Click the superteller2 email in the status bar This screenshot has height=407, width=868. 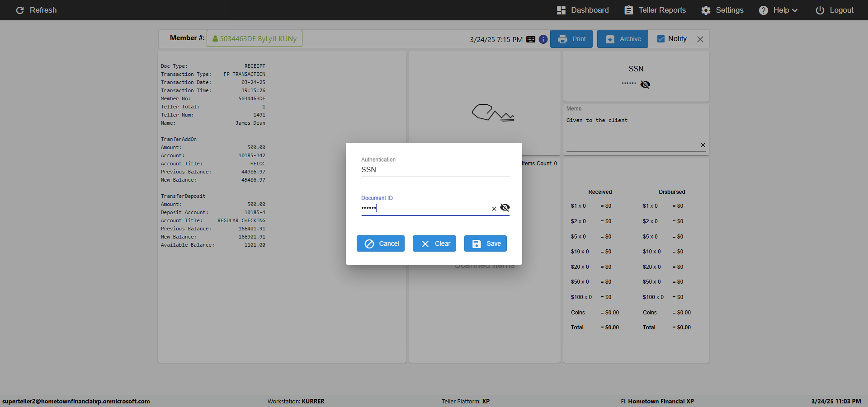(x=76, y=401)
